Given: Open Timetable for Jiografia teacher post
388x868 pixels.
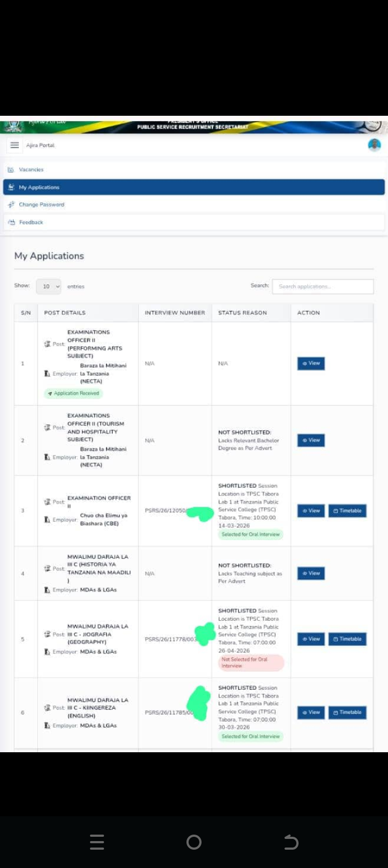Looking at the screenshot, I should pyautogui.click(x=348, y=639).
